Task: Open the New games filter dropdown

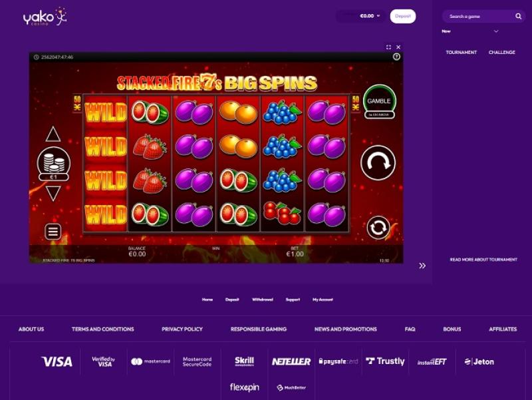Action: (x=470, y=31)
